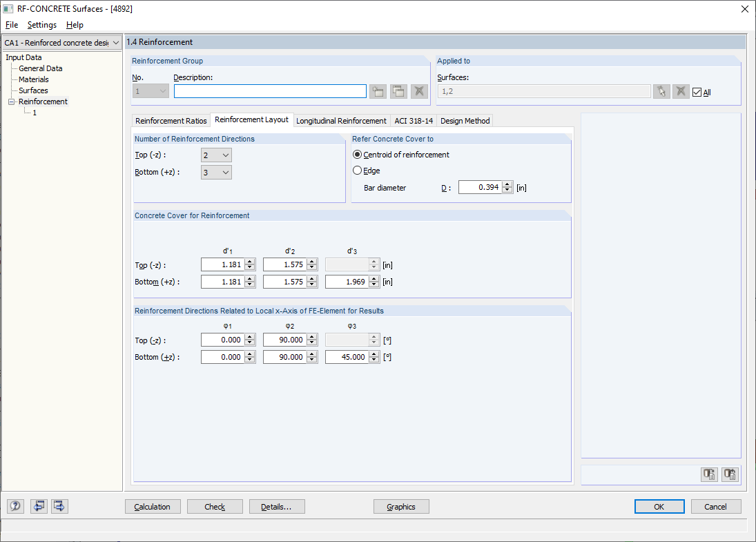Click the Check button

click(x=215, y=507)
